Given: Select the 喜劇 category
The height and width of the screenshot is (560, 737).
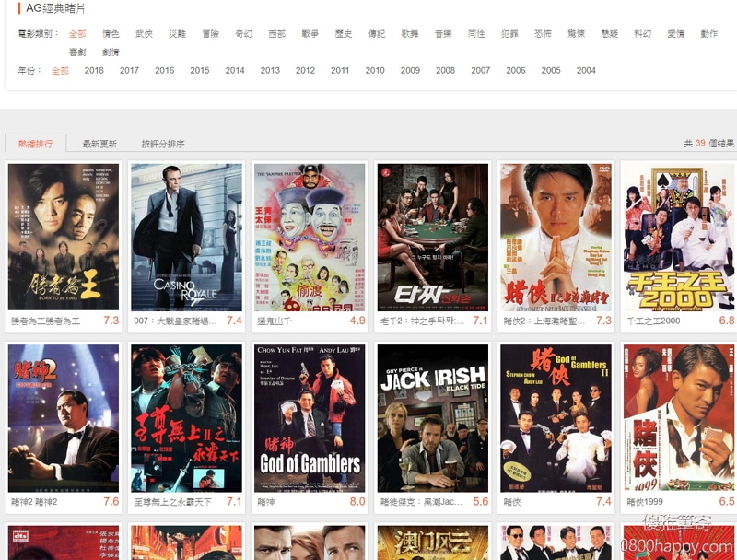Looking at the screenshot, I should 77,52.
